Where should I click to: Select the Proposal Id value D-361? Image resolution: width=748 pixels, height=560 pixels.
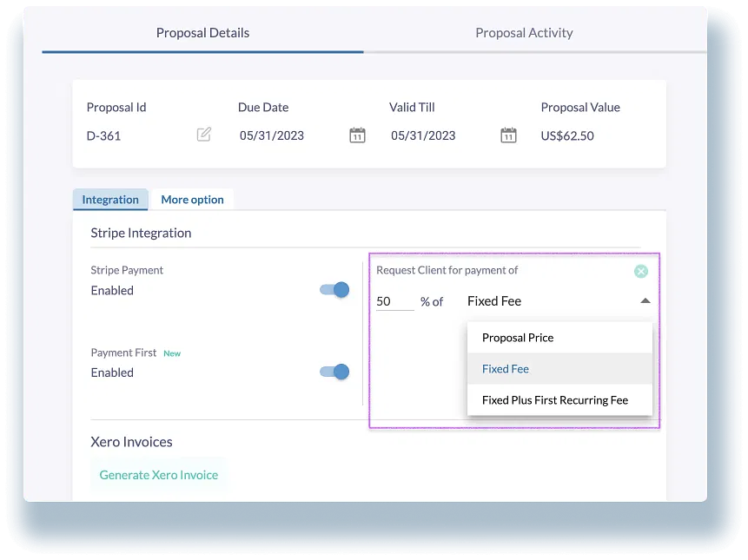point(103,135)
